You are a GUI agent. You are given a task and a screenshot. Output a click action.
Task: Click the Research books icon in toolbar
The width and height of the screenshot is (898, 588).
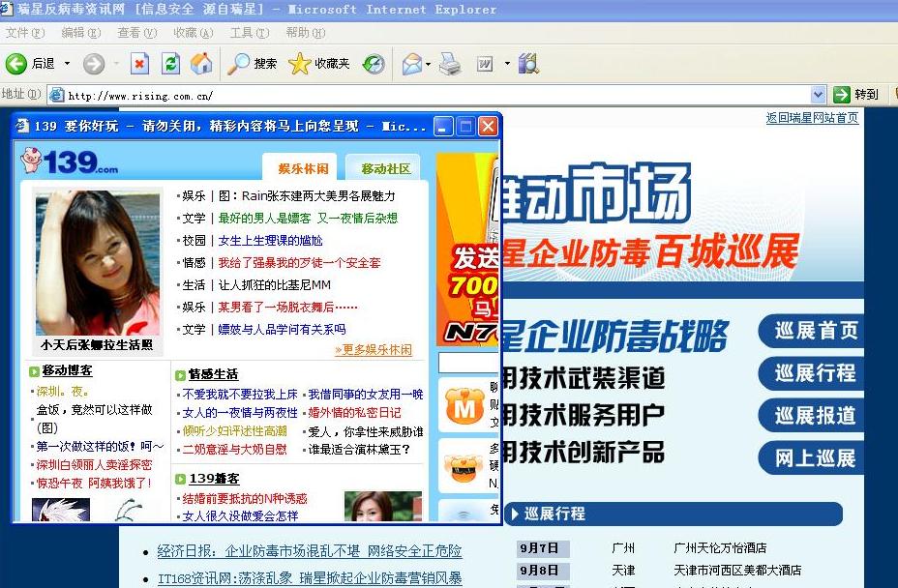(x=528, y=64)
